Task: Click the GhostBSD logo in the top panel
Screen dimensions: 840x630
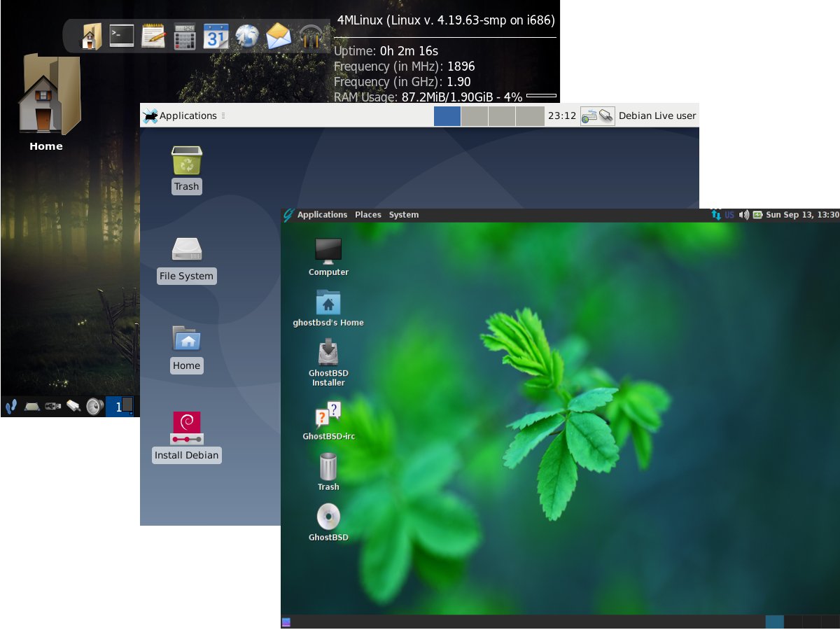Action: pyautogui.click(x=288, y=215)
